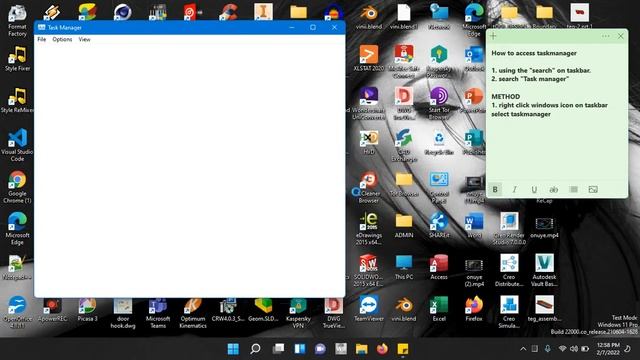Click the microphone tray icon
Image resolution: width=640 pixels, height=360 pixels.
(548, 349)
